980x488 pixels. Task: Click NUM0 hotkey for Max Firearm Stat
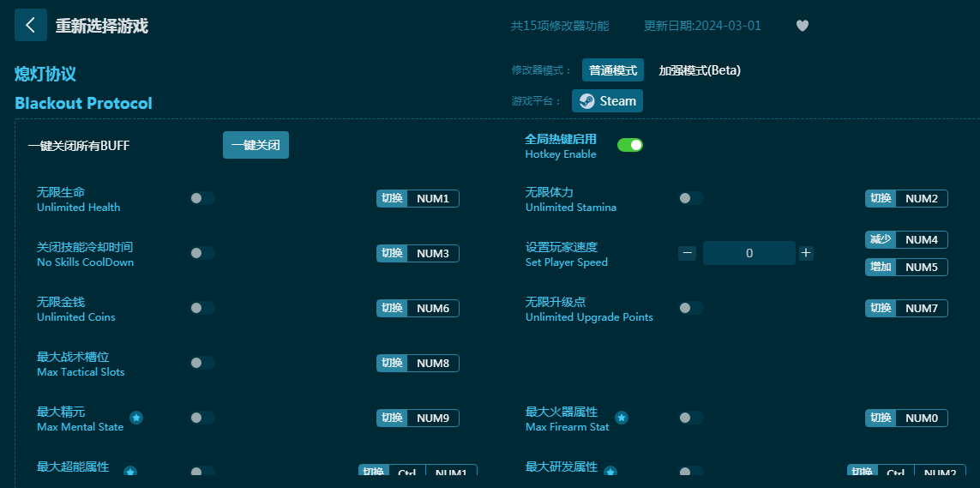coord(906,419)
